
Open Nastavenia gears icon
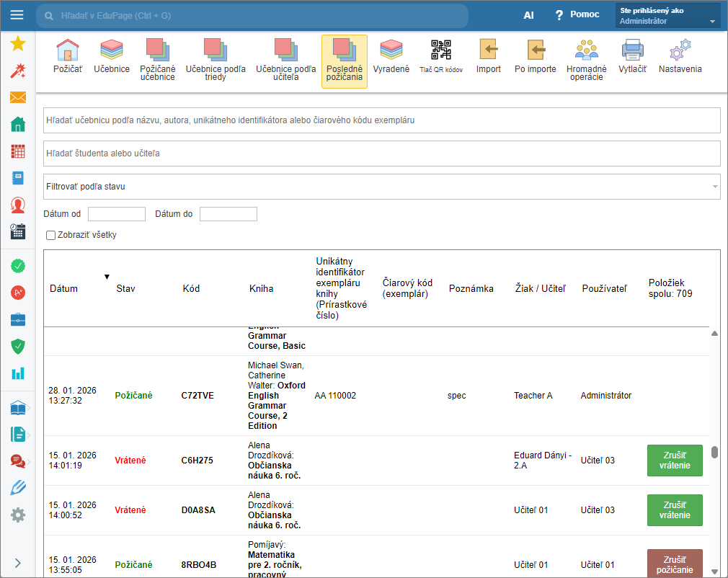pyautogui.click(x=679, y=56)
